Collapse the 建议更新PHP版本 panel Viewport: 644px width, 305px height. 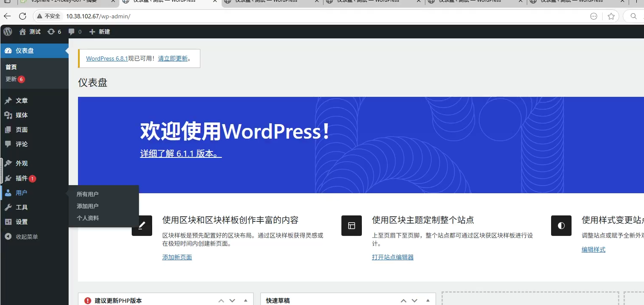coord(245,301)
